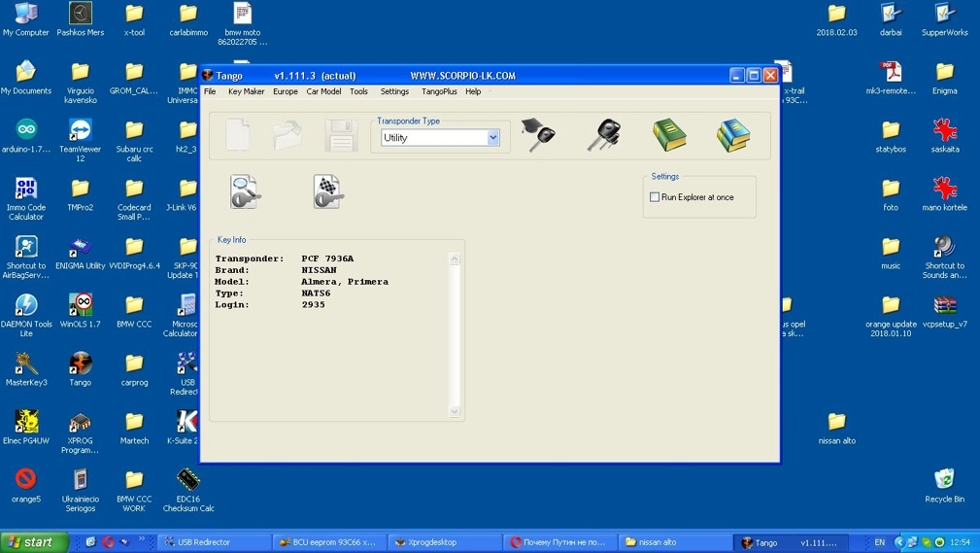Click the greyed new document toolbar icon

tap(238, 134)
